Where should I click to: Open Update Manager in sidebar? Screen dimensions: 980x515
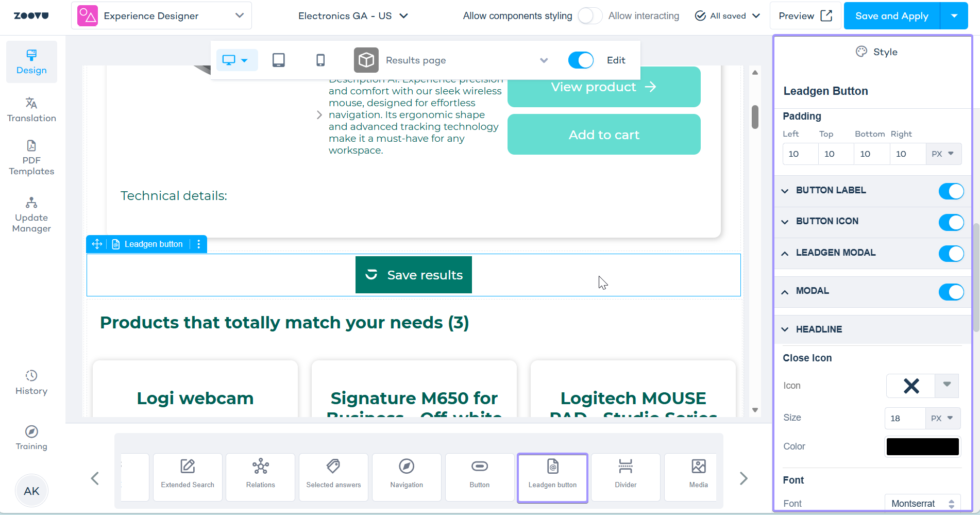31,215
